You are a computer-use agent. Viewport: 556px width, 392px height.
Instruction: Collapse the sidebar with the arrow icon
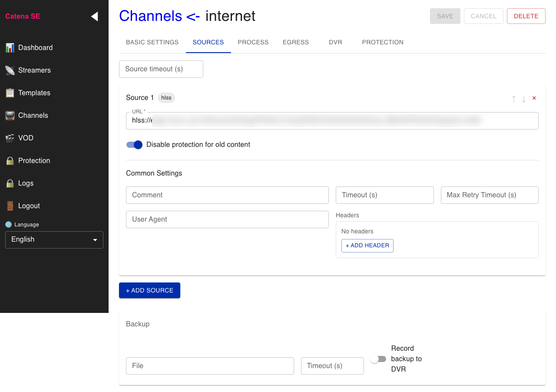(94, 16)
